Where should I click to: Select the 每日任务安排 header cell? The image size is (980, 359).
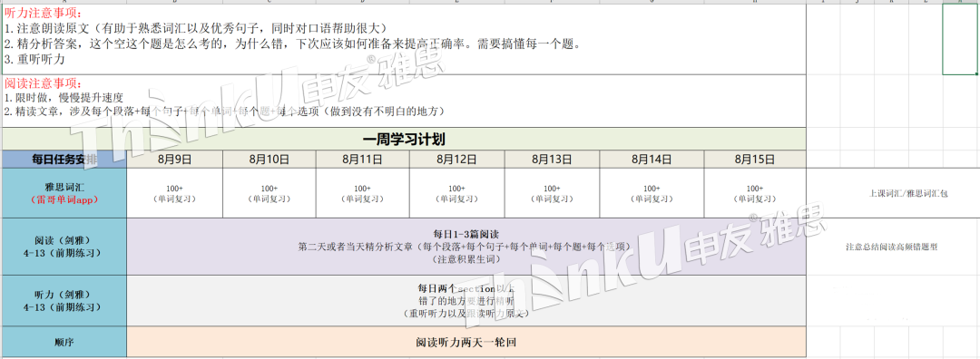point(64,160)
